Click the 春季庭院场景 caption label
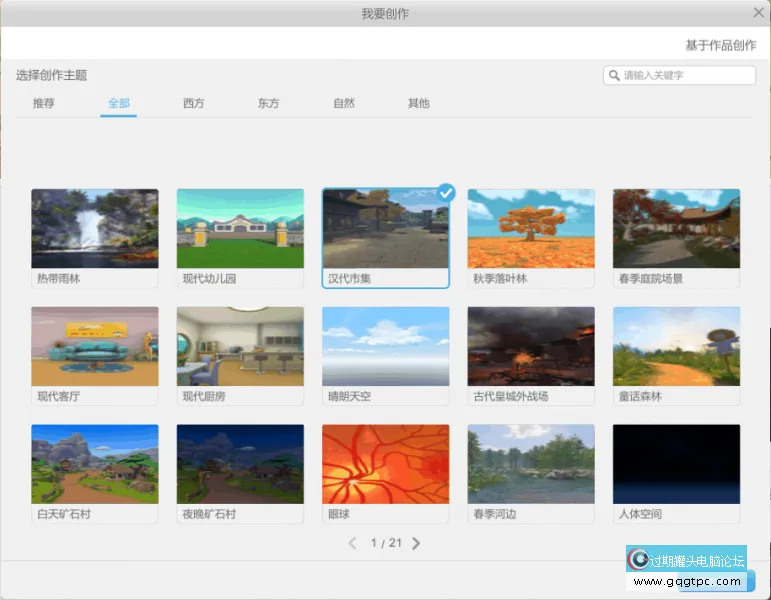 (x=651, y=278)
